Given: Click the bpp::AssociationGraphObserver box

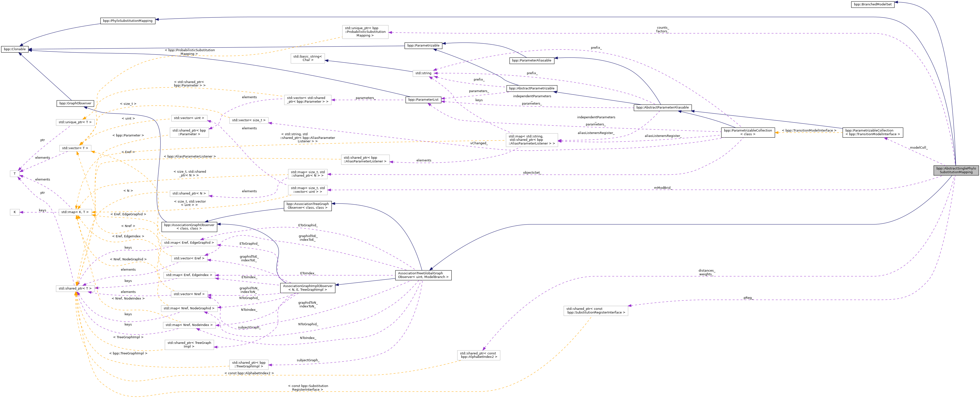Looking at the screenshot, I should pyautogui.click(x=189, y=227).
